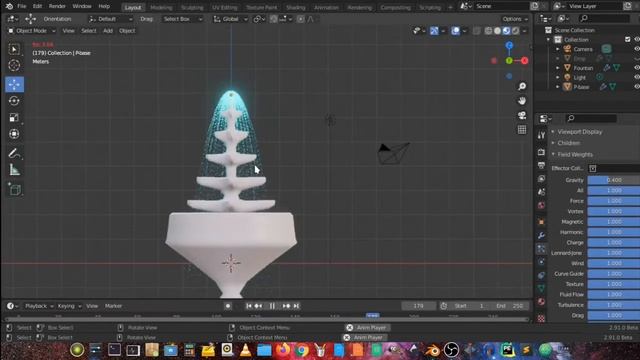Viewport: 640px width, 360px height.
Task: Click the Wind weight slider
Action: click(614, 263)
